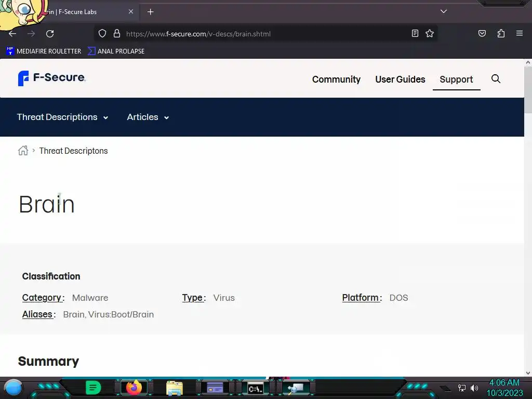Open MEDIAFIRE ROULETTER bookmark
This screenshot has width=532, height=399.
pos(44,51)
